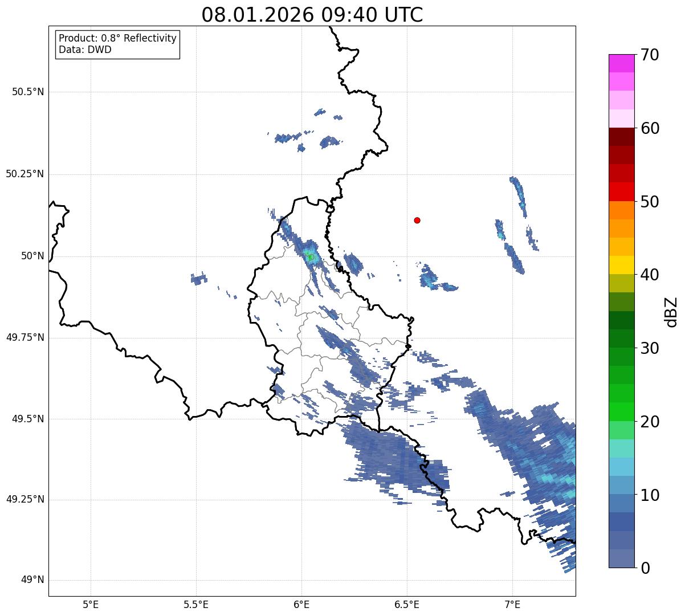Click the 10 colorbar tick label

650,495
